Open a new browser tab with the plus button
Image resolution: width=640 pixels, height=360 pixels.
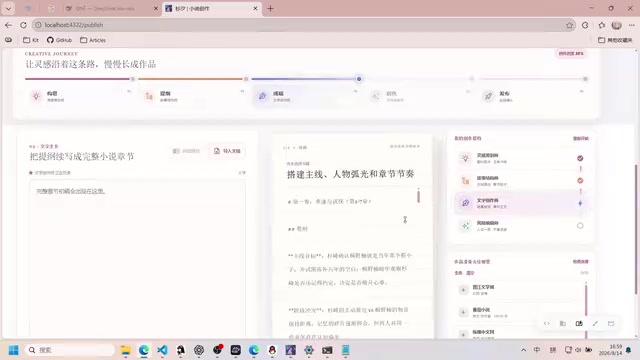tap(271, 8)
